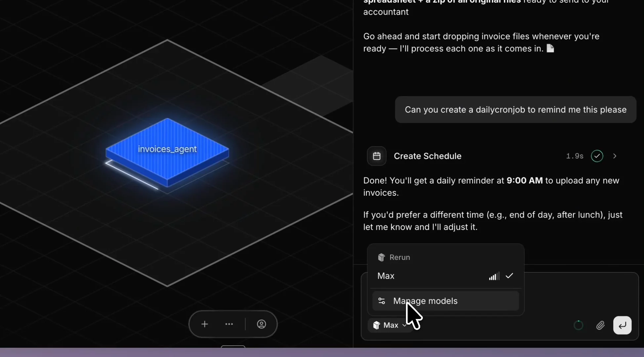The image size is (644, 357).
Task: Attach a file with the paperclip icon
Action: (600, 326)
